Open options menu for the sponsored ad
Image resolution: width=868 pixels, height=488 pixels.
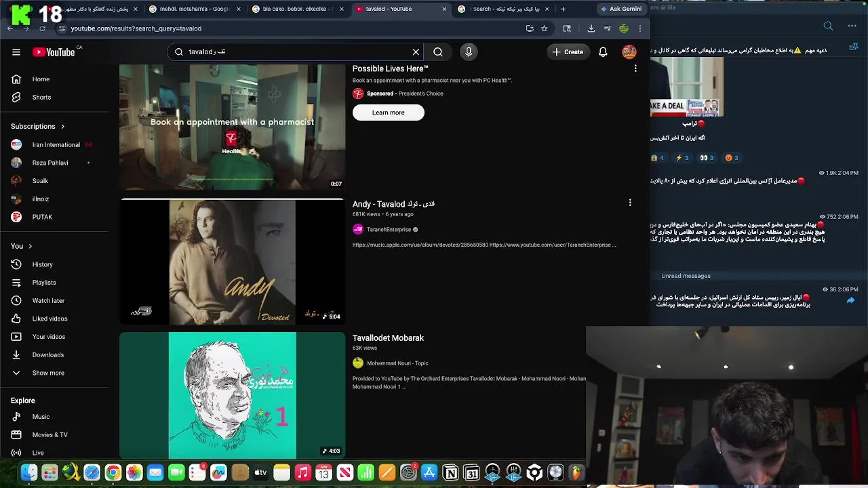[635, 68]
